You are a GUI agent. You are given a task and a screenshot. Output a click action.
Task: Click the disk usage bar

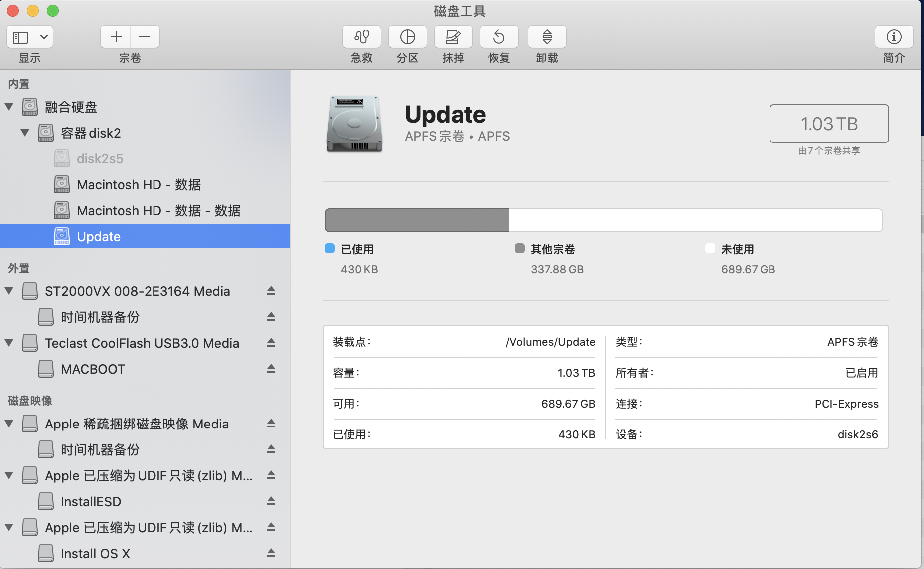tap(603, 220)
